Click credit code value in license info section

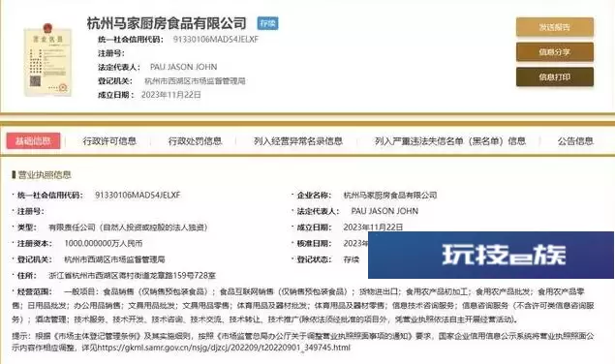point(138,195)
